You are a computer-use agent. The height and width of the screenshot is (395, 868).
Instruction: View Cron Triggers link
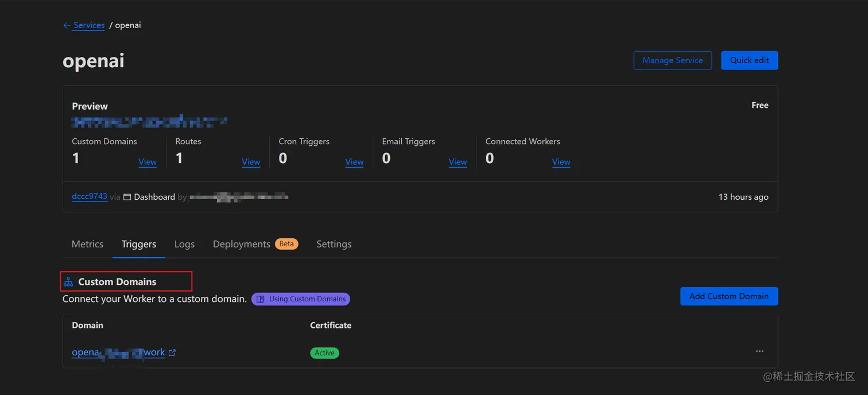pyautogui.click(x=354, y=162)
